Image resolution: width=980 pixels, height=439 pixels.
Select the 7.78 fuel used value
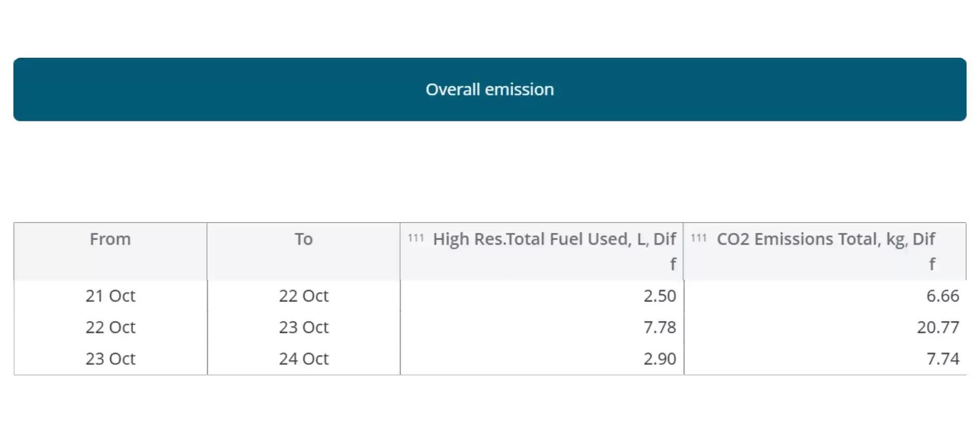pos(659,327)
